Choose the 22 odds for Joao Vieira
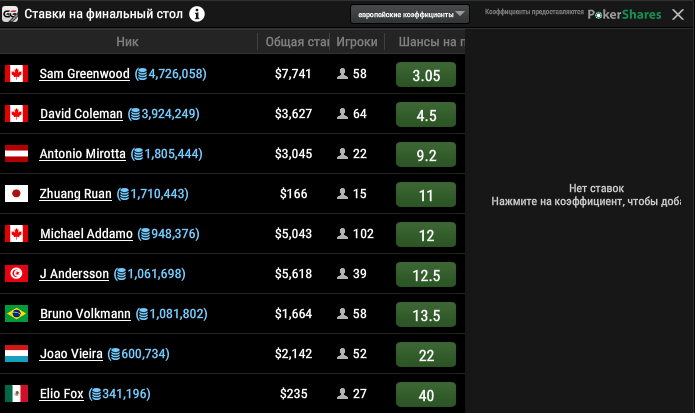The height and width of the screenshot is (413, 695). click(x=426, y=355)
